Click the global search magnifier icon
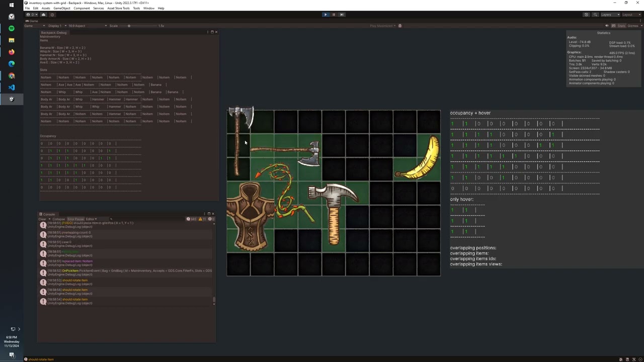The width and height of the screenshot is (644, 362). [x=595, y=15]
